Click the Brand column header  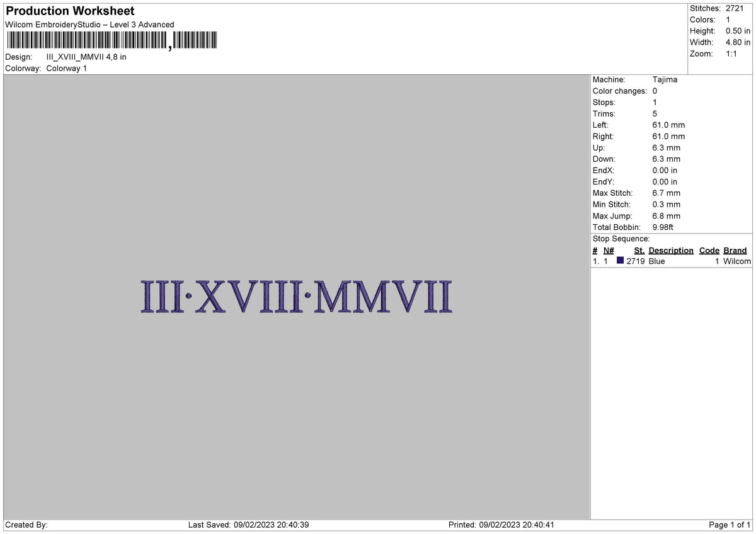735,250
